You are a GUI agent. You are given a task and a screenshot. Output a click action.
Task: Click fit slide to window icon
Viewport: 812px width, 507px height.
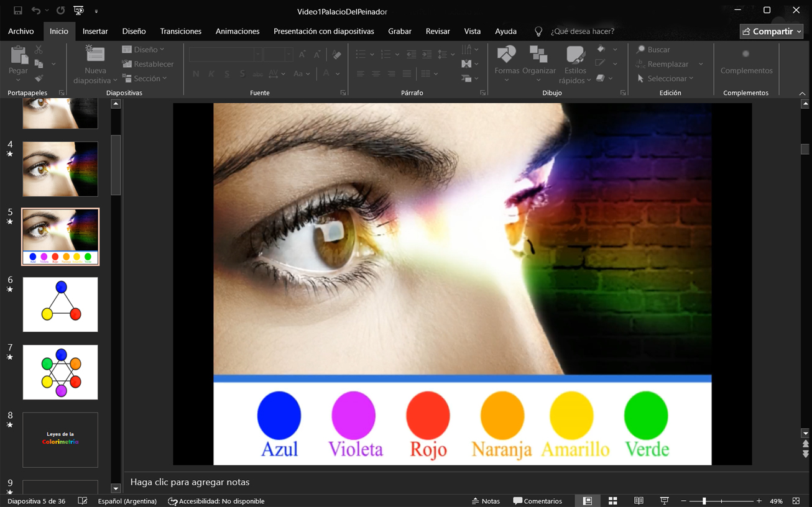[796, 501]
